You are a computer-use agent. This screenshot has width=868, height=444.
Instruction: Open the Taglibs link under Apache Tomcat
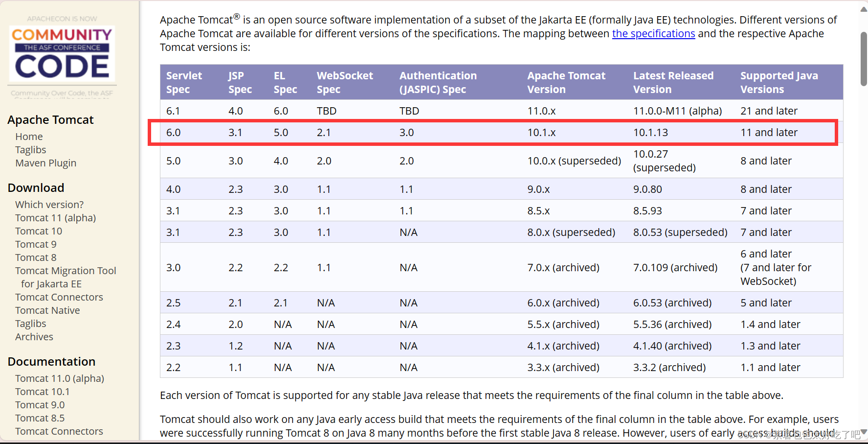30,150
